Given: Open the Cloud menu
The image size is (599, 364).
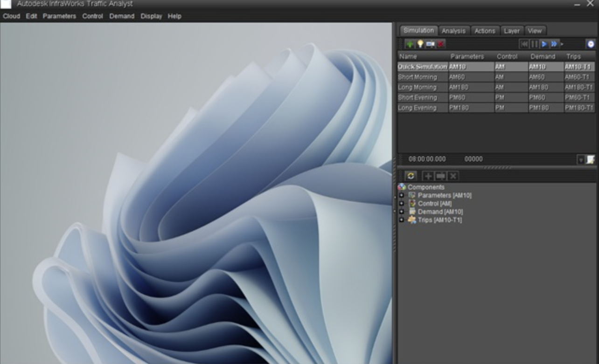Looking at the screenshot, I should coord(11,16).
